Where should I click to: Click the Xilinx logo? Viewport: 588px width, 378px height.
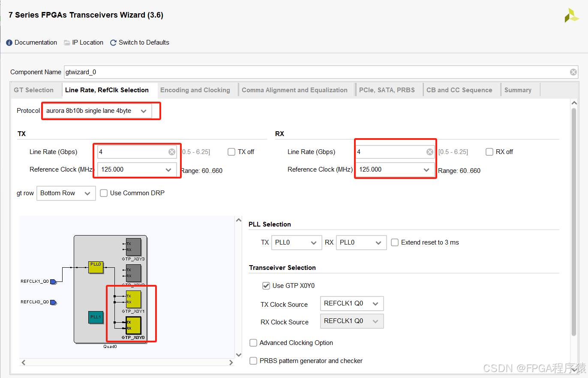click(x=572, y=15)
